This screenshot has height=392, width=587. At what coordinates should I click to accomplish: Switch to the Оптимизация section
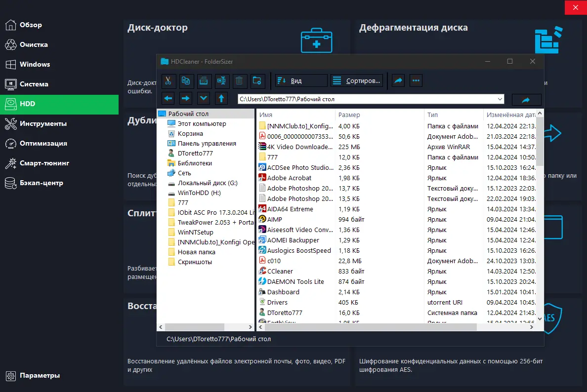tap(44, 143)
